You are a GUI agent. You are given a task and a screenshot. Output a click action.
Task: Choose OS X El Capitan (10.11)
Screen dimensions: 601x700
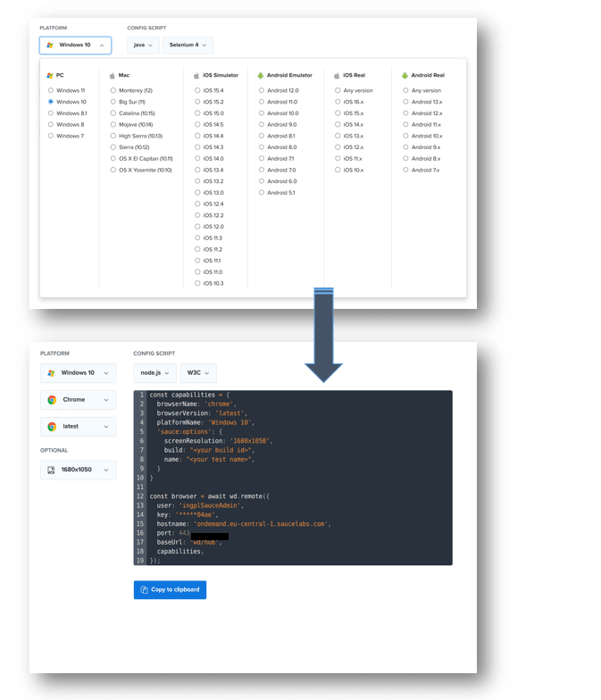click(113, 159)
